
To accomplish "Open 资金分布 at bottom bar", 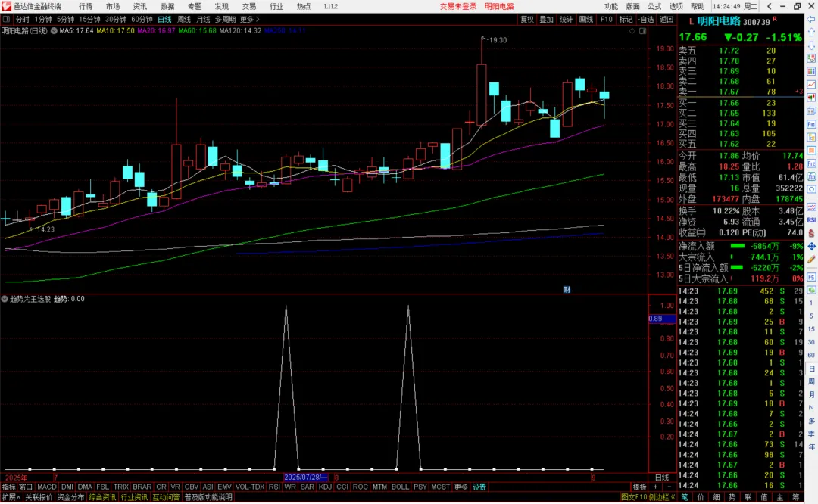I will (70, 497).
